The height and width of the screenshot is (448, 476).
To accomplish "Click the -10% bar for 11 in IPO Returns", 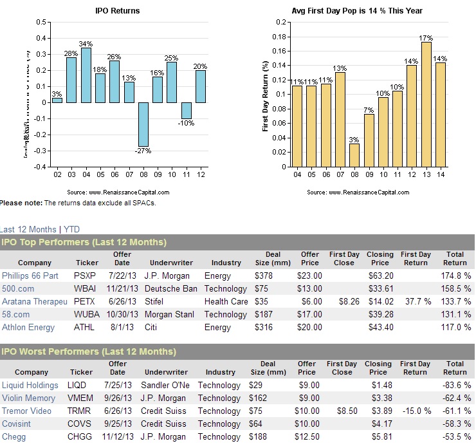I will [187, 111].
